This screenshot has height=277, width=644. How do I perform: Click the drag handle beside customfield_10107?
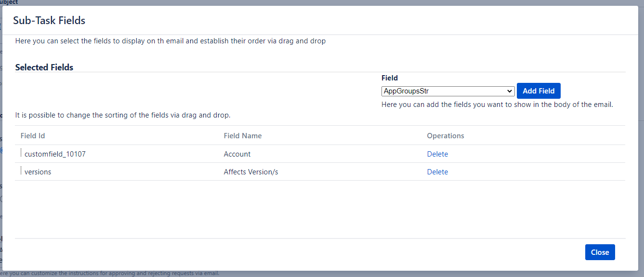pos(21,153)
